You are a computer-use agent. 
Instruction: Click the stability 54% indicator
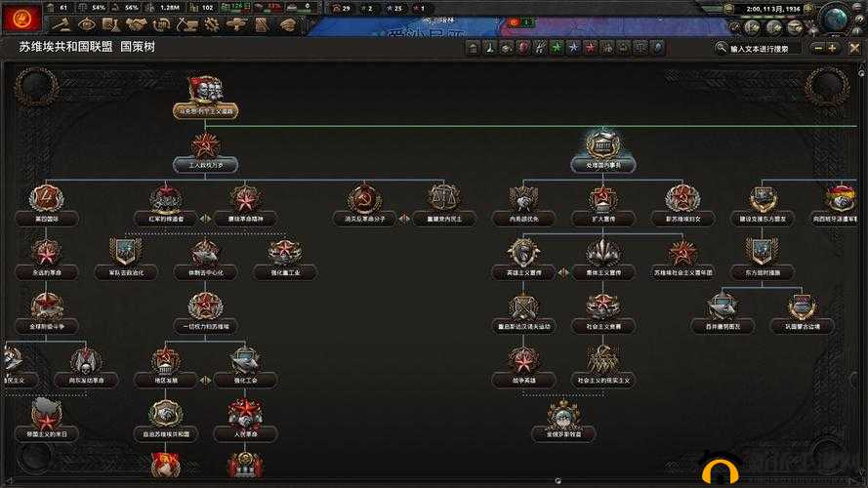click(x=94, y=8)
